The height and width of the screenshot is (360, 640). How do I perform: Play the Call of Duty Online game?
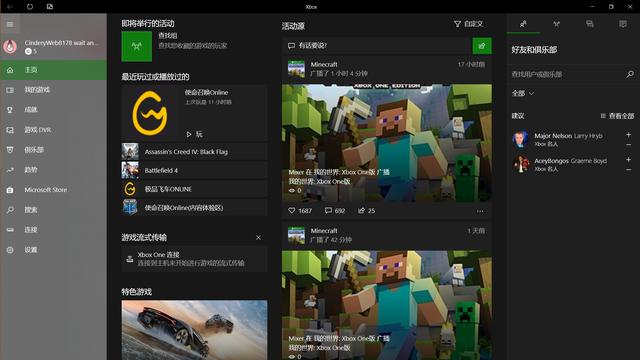(194, 134)
